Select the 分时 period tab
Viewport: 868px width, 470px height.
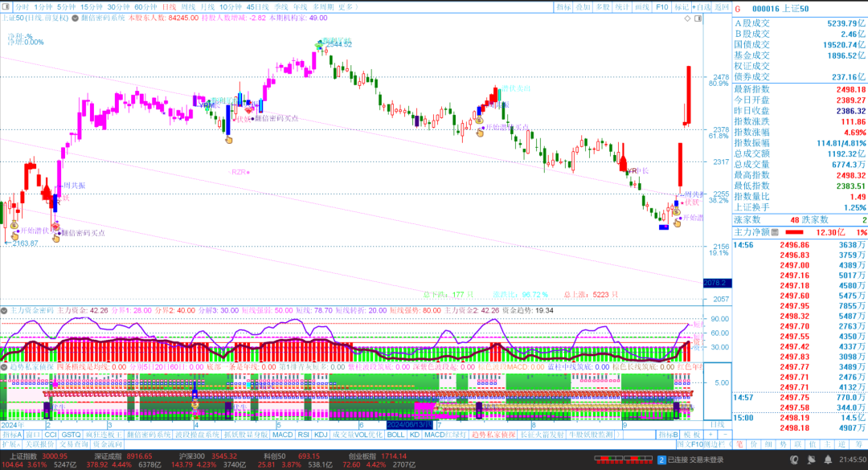22,7
